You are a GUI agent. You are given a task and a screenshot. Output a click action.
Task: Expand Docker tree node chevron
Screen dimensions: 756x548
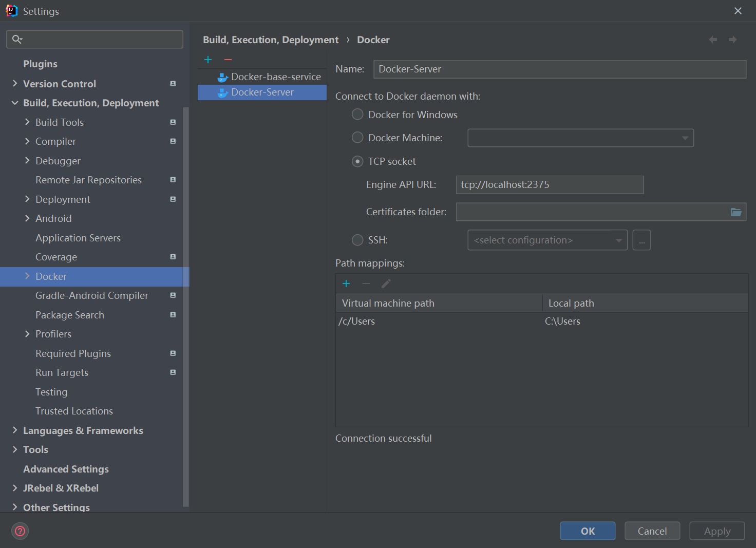[x=27, y=276]
